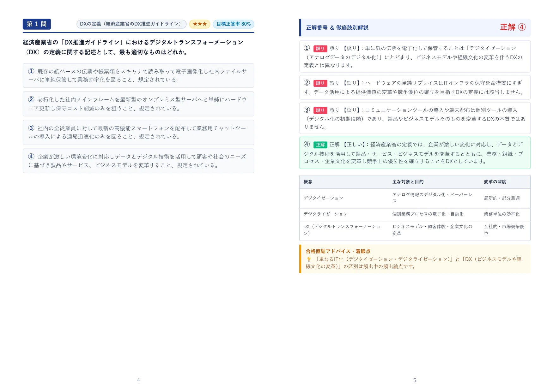Viewport: 553px width, 392px height.
Task: Click the circled ③ number in the explanation panel
Action: 307,110
